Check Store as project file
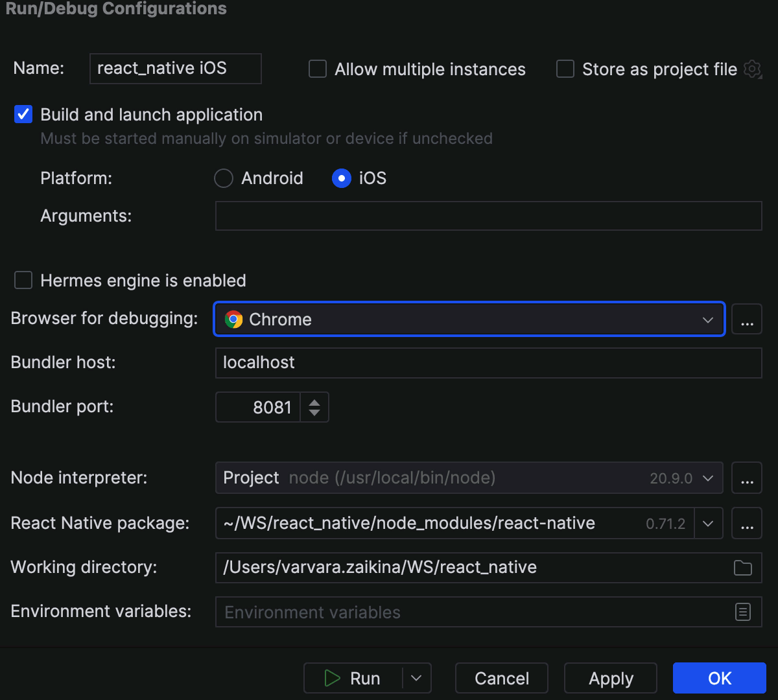The width and height of the screenshot is (778, 700). [565, 69]
